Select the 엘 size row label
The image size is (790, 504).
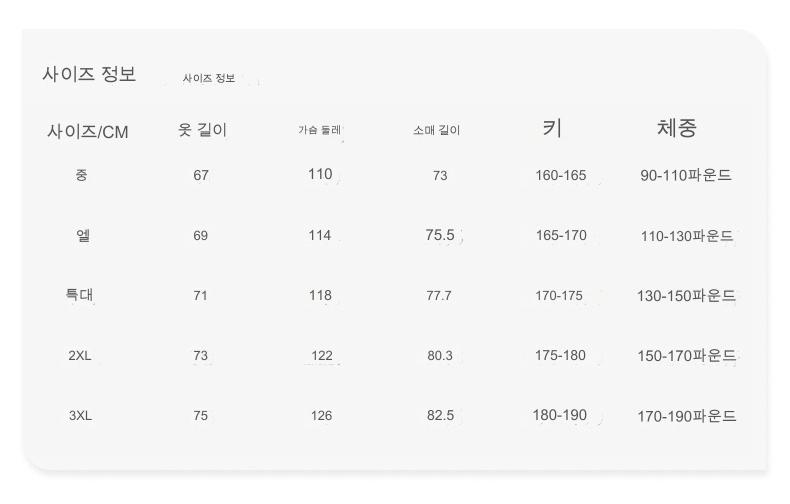(82, 236)
